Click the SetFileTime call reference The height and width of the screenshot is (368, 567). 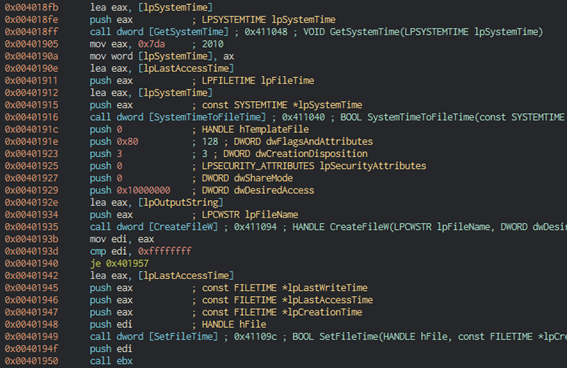tap(183, 337)
